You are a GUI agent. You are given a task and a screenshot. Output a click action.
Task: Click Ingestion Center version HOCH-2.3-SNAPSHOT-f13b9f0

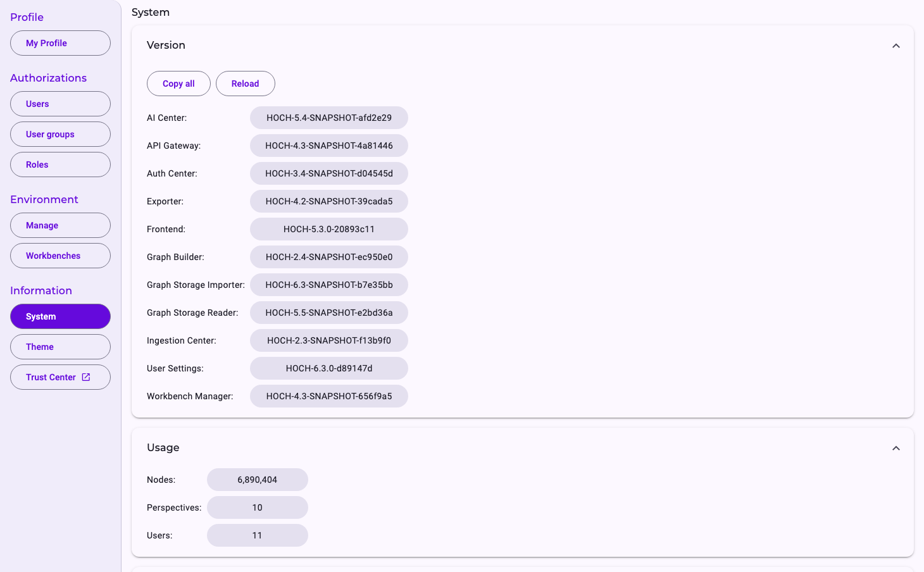point(329,340)
